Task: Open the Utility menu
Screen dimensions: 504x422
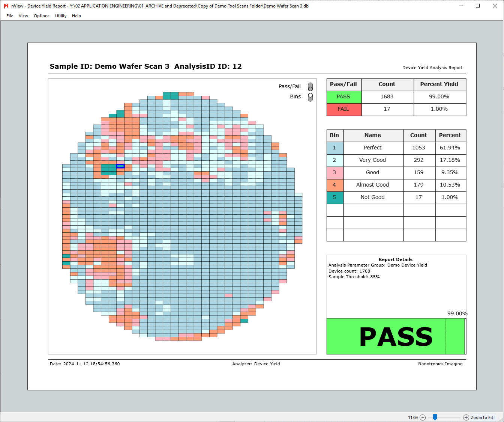Action: click(x=61, y=16)
